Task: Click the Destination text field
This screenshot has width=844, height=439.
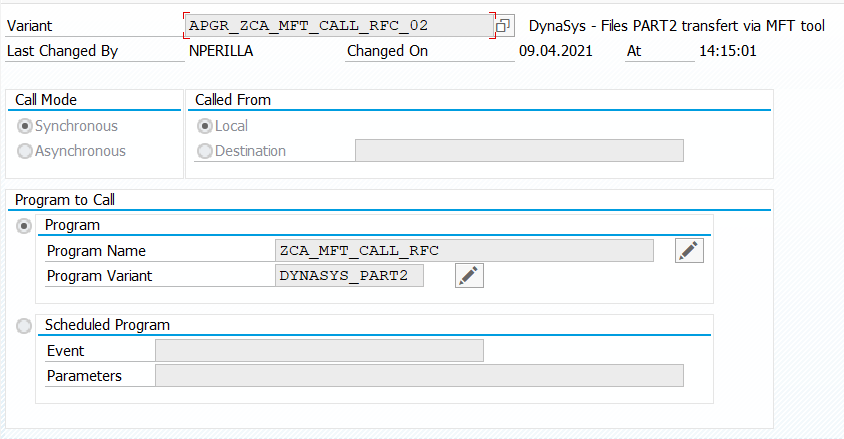Action: (x=519, y=151)
